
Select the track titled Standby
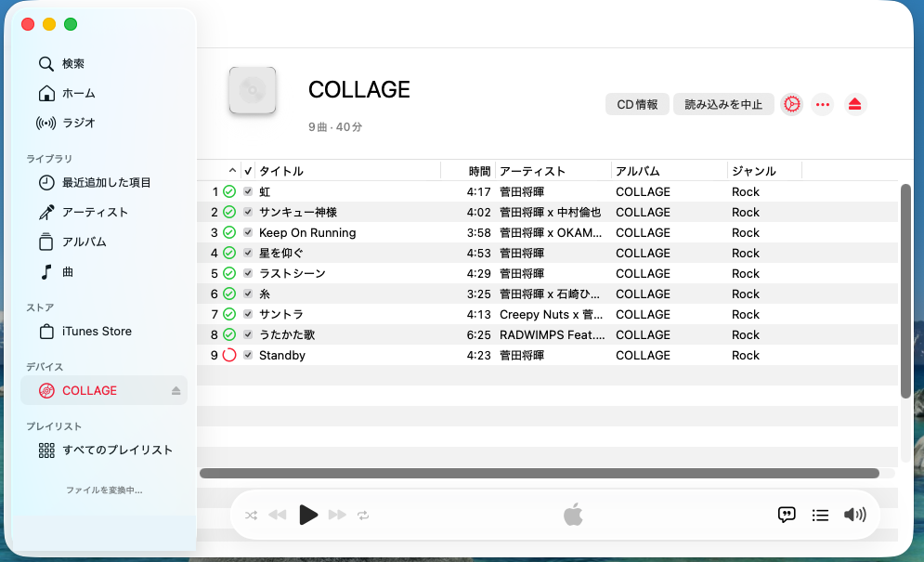[x=282, y=355]
